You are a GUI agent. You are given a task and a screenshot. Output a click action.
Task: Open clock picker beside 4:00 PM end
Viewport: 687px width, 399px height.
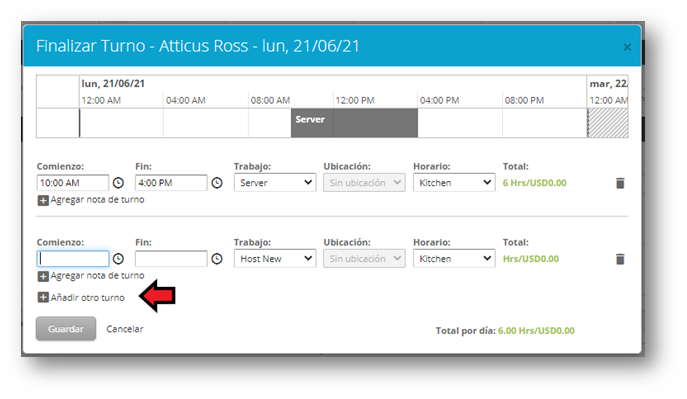pyautogui.click(x=217, y=183)
